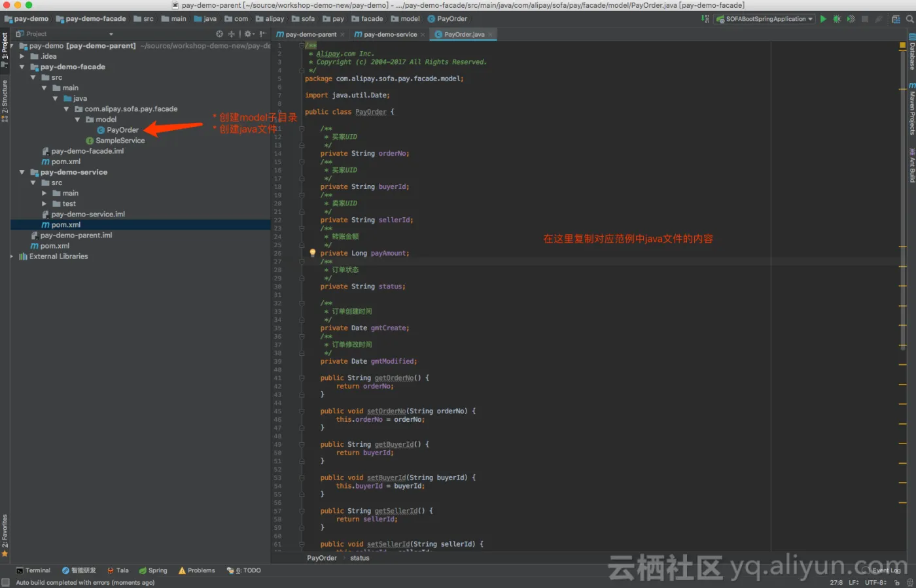Click the intention light bulb on line 26
Image resolution: width=916 pixels, height=588 pixels.
pyautogui.click(x=312, y=252)
